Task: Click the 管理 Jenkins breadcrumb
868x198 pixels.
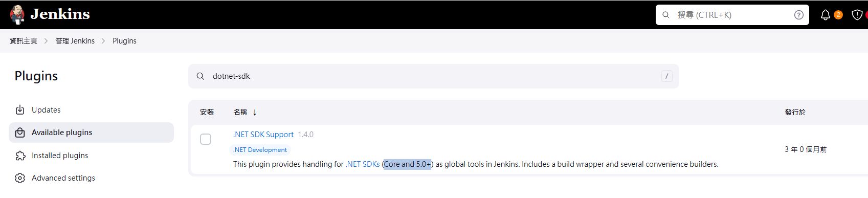Action: (x=75, y=41)
